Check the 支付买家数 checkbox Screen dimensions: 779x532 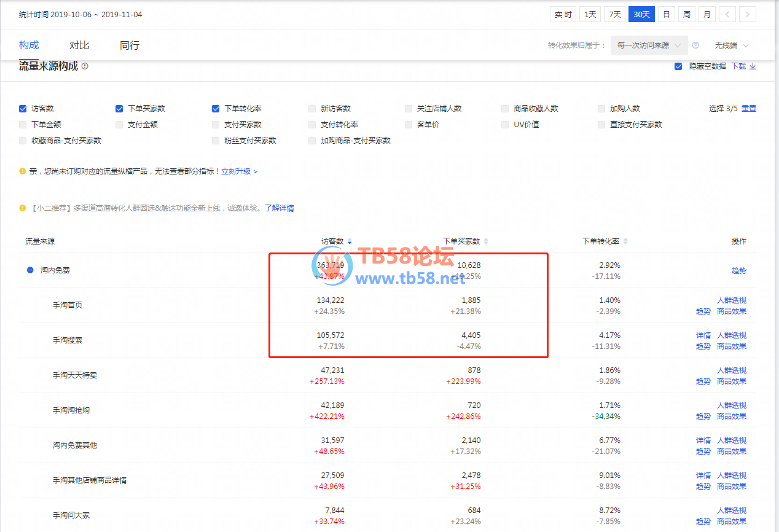216,125
